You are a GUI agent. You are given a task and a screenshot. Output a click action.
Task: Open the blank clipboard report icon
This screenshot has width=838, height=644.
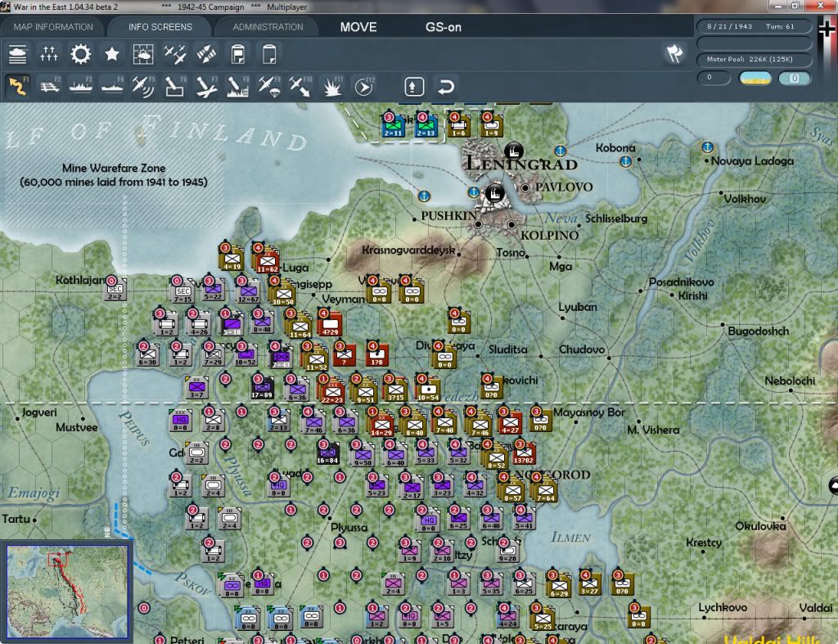[269, 54]
